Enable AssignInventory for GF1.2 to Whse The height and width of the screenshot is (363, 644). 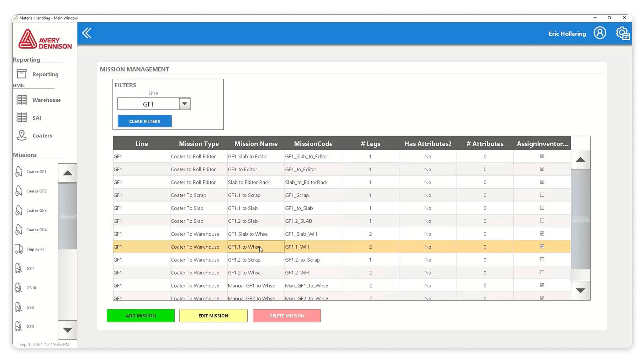(542, 273)
